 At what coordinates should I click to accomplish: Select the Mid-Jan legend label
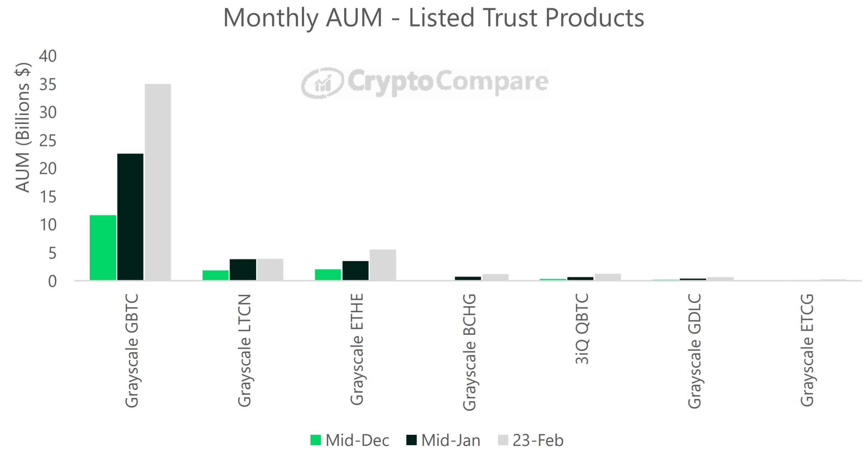(451, 440)
